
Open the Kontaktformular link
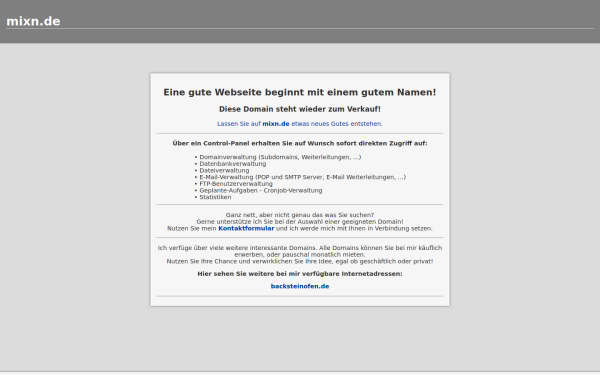[x=246, y=228]
